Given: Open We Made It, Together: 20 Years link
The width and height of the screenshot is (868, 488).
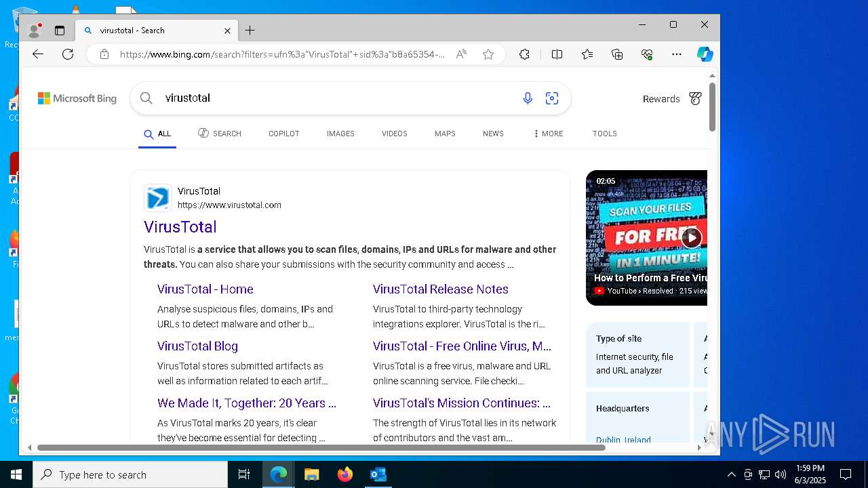Looking at the screenshot, I should (247, 403).
